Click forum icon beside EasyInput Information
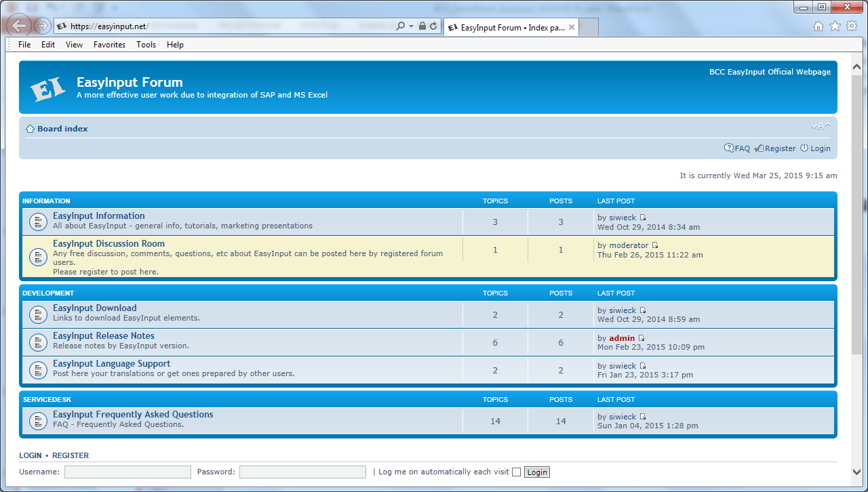 pos(37,221)
